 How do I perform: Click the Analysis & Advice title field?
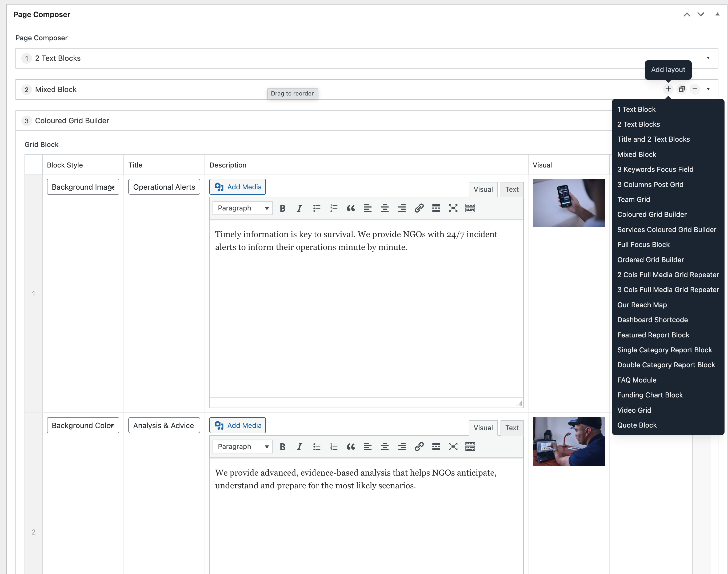click(164, 425)
